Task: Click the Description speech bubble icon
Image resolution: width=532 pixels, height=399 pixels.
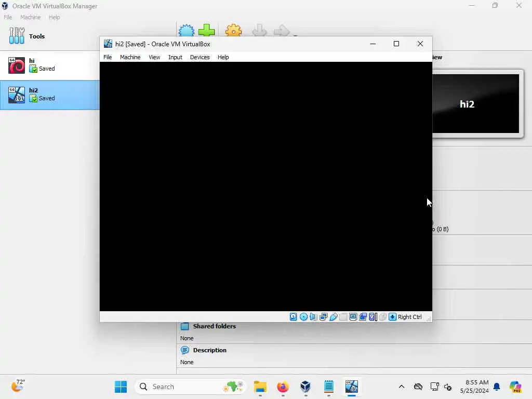Action: pyautogui.click(x=184, y=350)
